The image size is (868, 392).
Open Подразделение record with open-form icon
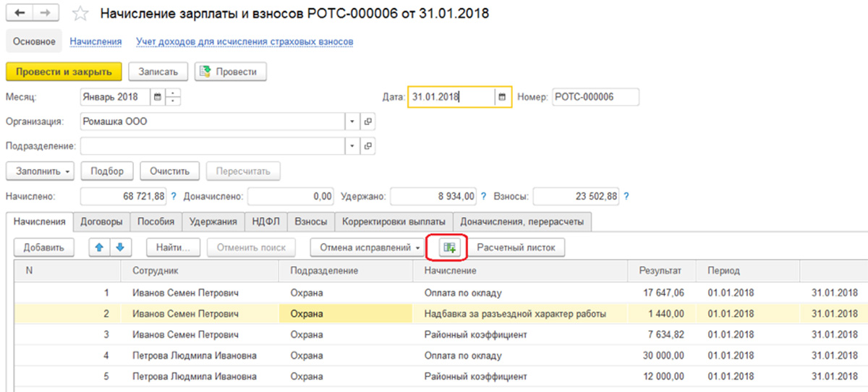pyautogui.click(x=367, y=146)
